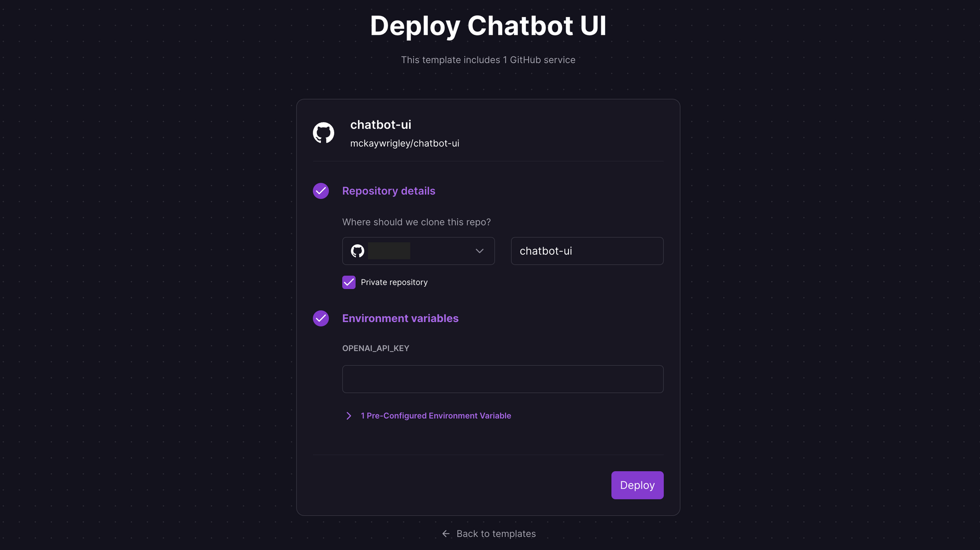Click the mckaywrigley/chatbot-ui repository link

coord(405,144)
